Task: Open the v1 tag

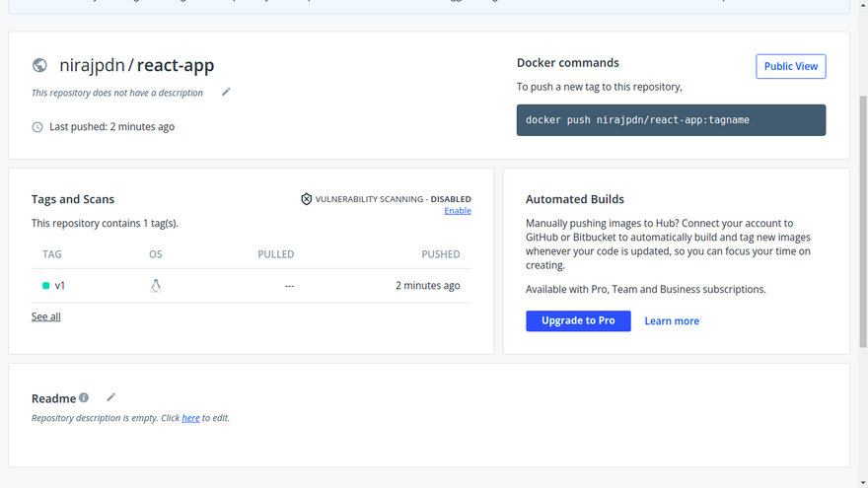Action: tap(60, 286)
